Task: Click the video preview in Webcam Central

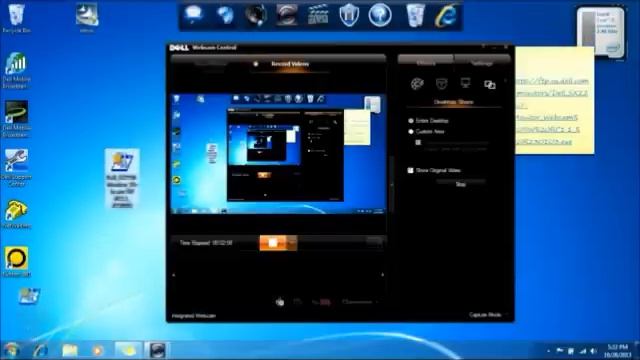Action: pos(278,153)
